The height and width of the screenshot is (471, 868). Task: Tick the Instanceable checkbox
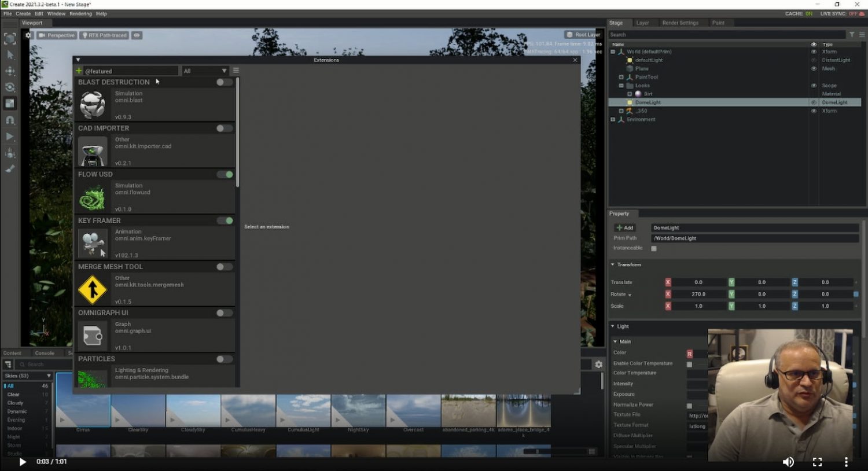(x=654, y=248)
